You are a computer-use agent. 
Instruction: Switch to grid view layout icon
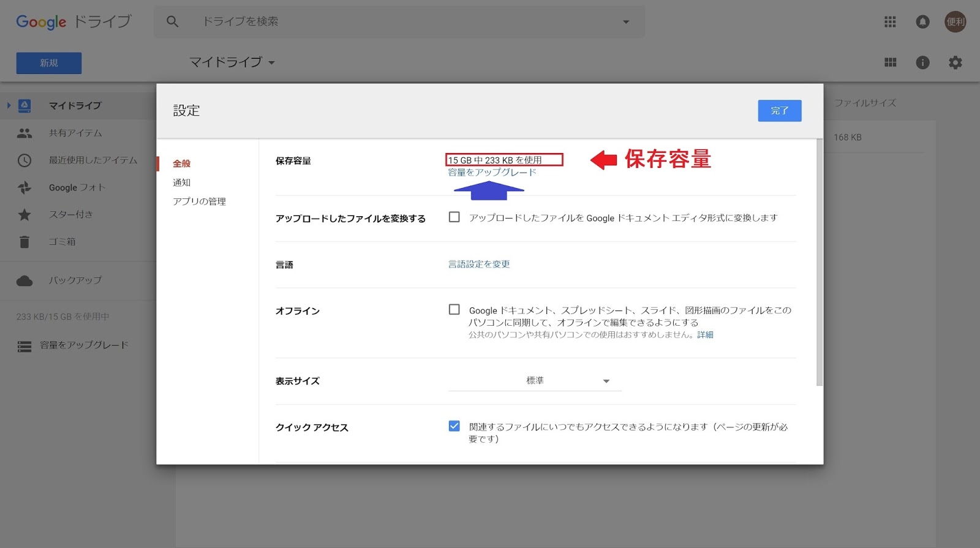click(890, 62)
